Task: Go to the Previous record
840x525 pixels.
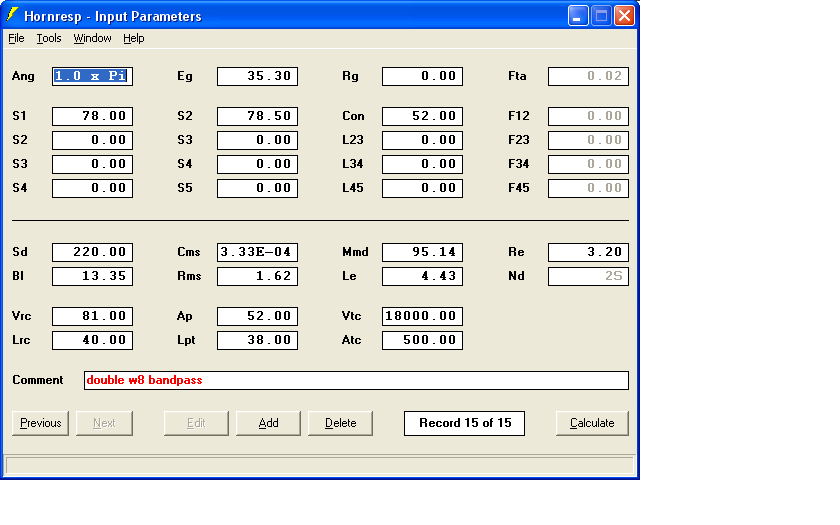Action: 40,423
